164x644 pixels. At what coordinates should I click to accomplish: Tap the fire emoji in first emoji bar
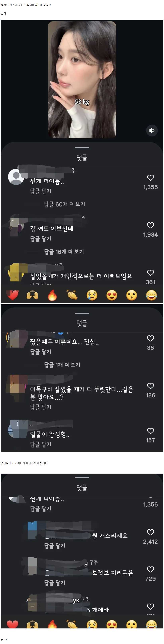click(x=52, y=295)
